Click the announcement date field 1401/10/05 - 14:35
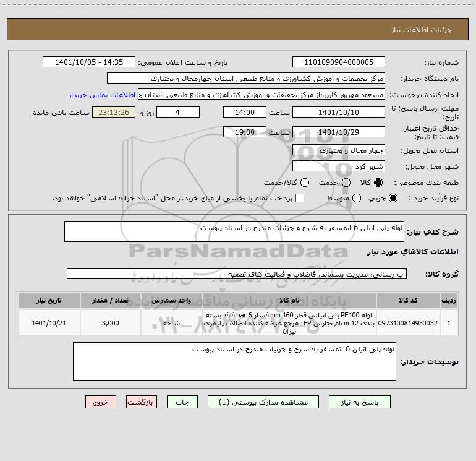 click(89, 62)
